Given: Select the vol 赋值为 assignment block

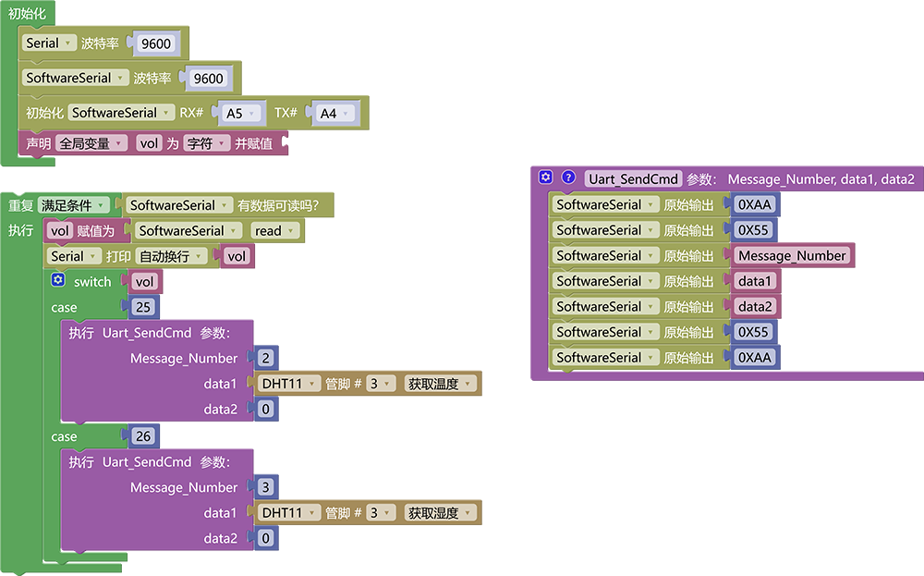Looking at the screenshot, I should click(85, 230).
